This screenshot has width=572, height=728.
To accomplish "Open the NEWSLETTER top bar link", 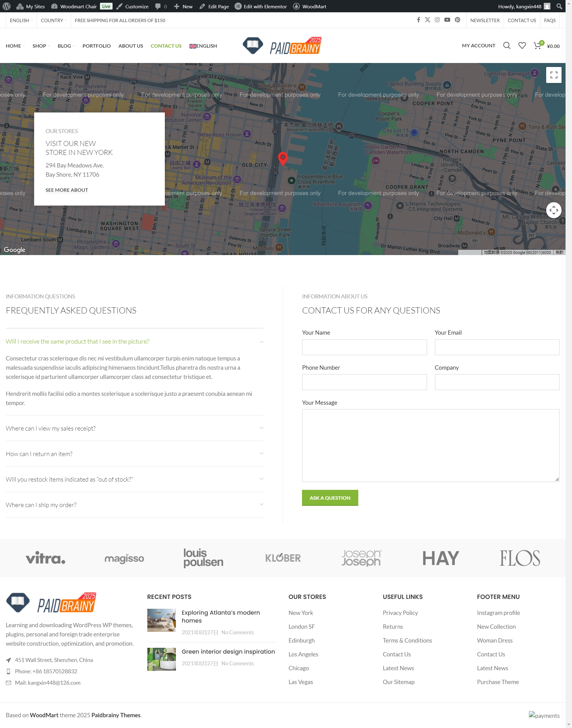I will [485, 20].
